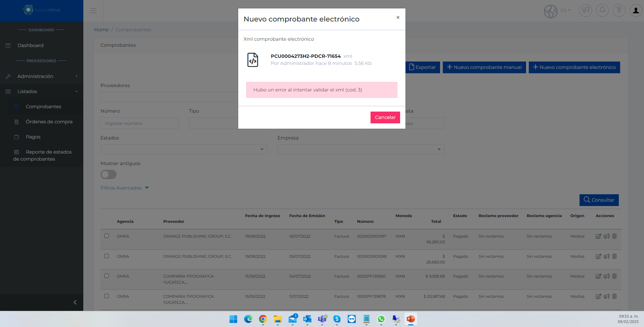The width and height of the screenshot is (644, 327).
Task: Click the claim megaphone icon for invoice 0000PF139550
Action: click(606, 276)
